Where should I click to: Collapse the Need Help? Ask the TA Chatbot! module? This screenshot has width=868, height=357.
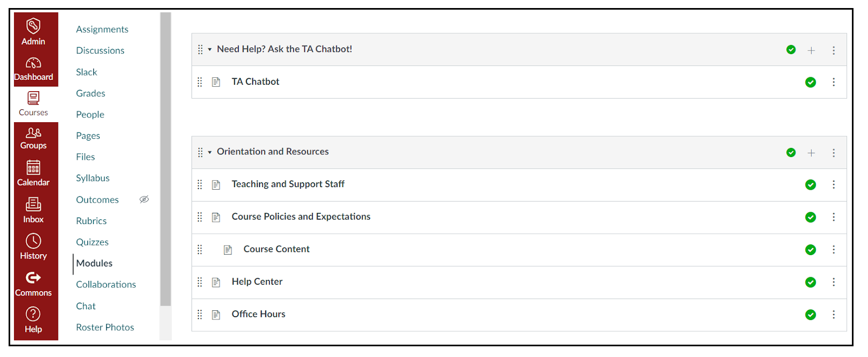click(209, 49)
